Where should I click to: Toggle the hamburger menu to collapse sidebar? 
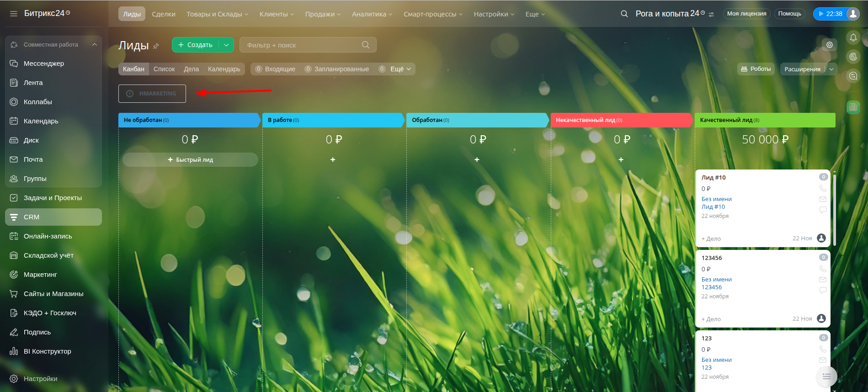pyautogui.click(x=14, y=14)
